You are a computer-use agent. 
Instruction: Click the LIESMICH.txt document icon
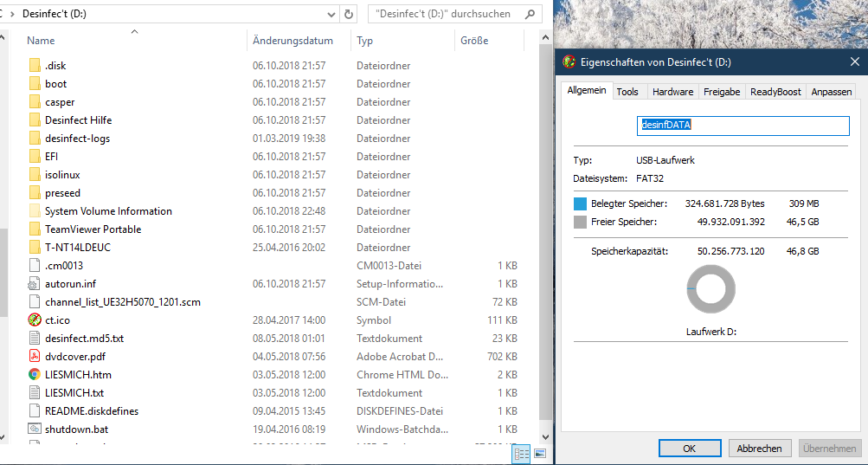(35, 393)
